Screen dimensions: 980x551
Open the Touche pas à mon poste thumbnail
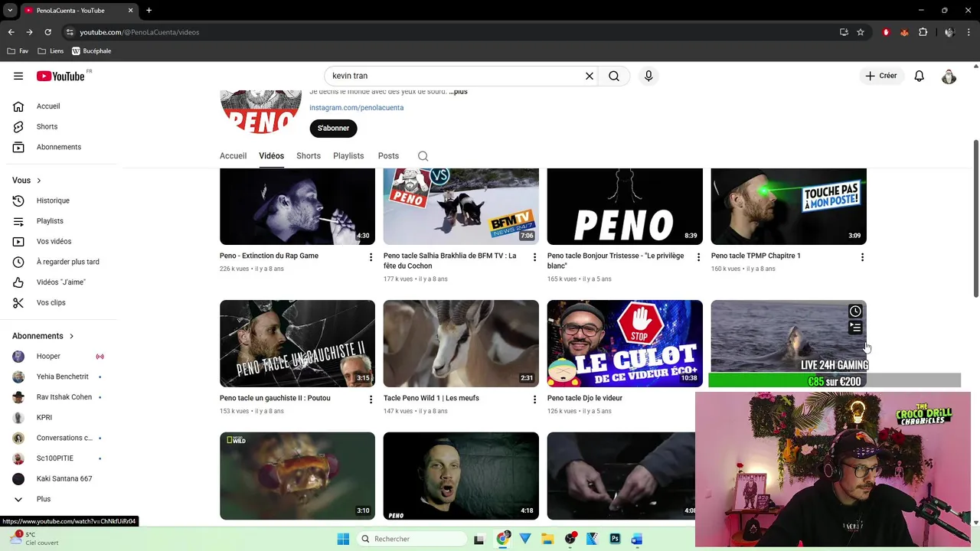(x=789, y=206)
